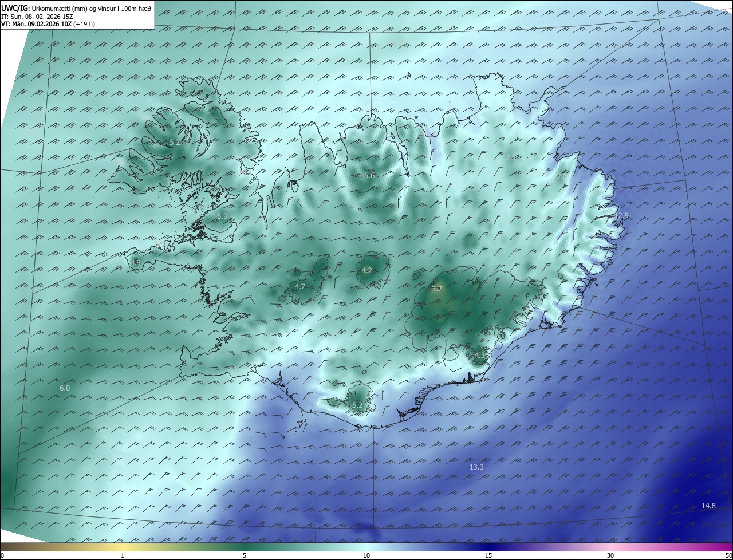
Task: Click the 4.9 value on the western peninsula
Action: (x=136, y=262)
